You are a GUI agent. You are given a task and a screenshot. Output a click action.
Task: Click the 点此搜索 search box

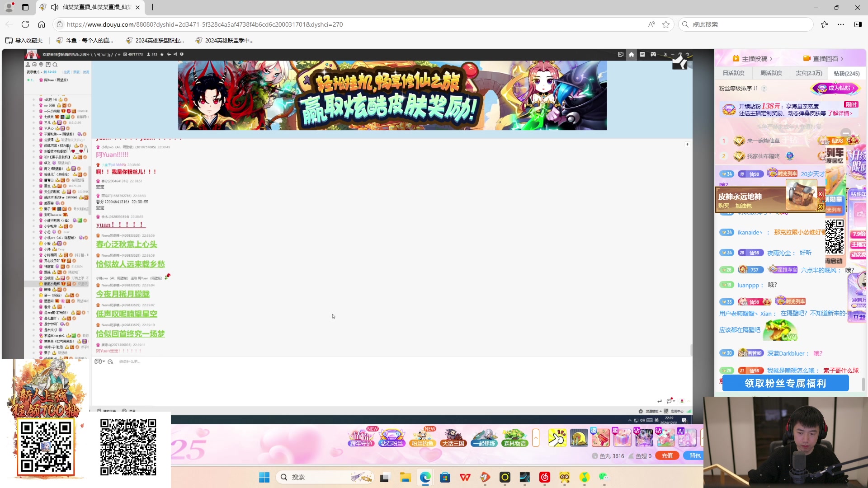746,24
